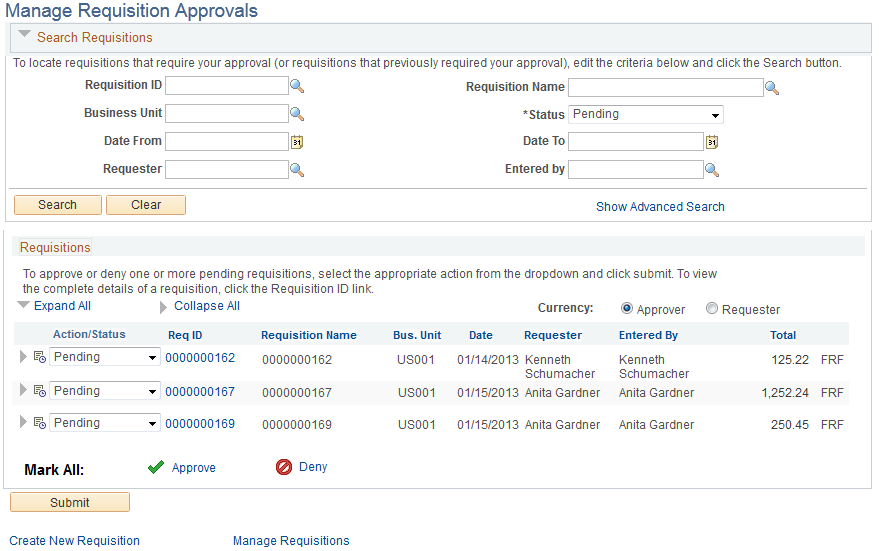The height and width of the screenshot is (551, 879).
Task: Click the Search button
Action: [x=58, y=205]
